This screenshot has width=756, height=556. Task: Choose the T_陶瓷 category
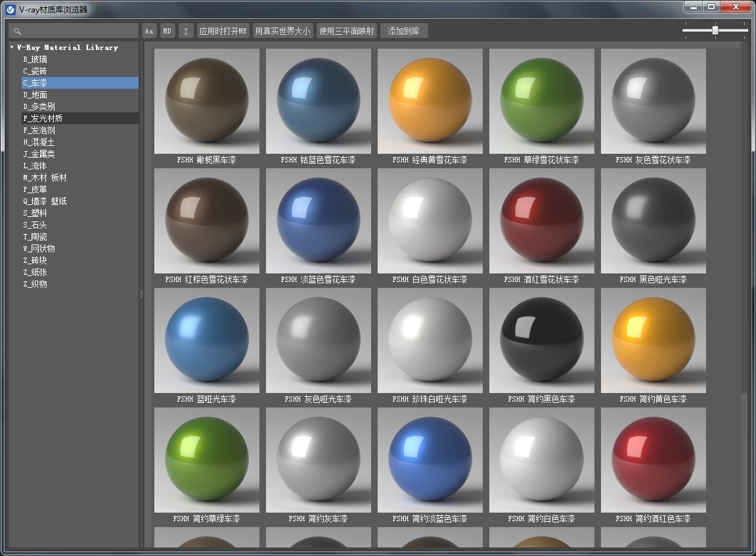coord(35,237)
